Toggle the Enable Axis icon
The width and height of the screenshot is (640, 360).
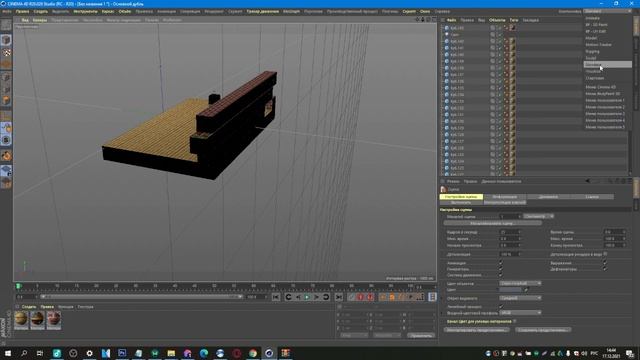(x=6, y=116)
